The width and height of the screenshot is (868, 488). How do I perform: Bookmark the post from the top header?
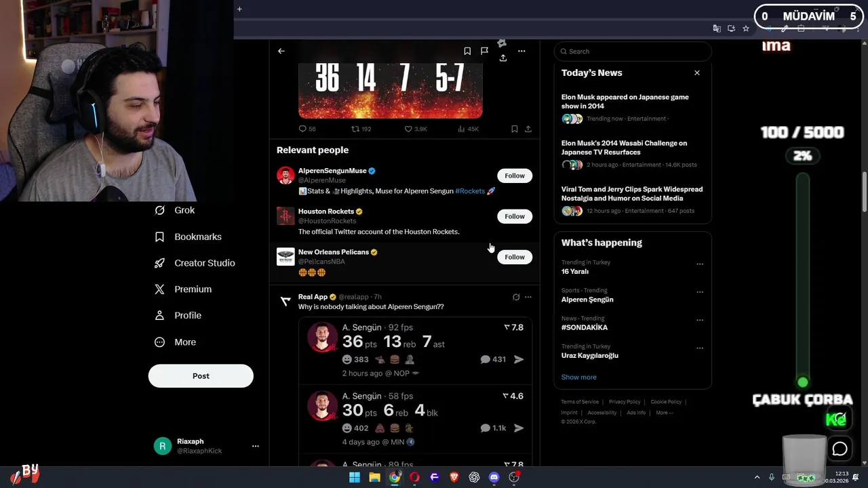[x=467, y=51]
